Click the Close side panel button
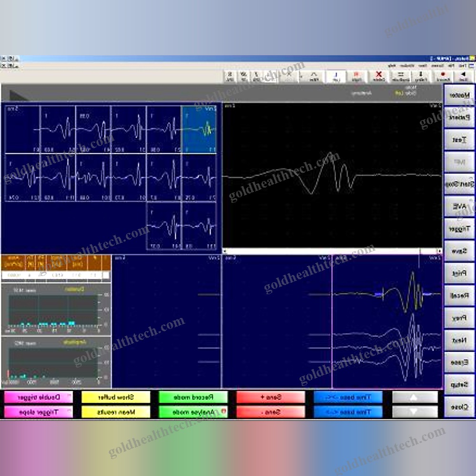The image size is (476, 476). click(459, 407)
